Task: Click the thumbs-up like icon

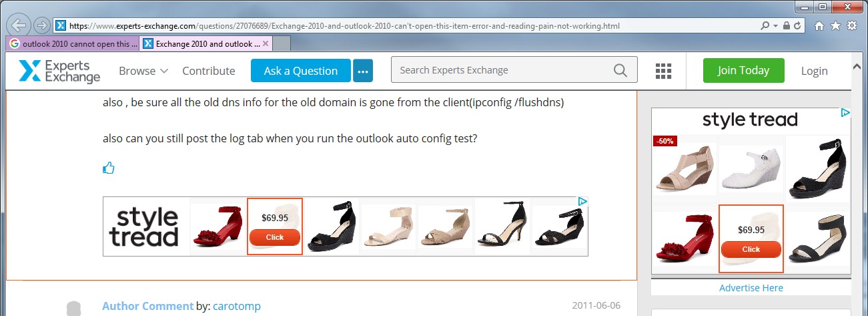Action: click(109, 168)
